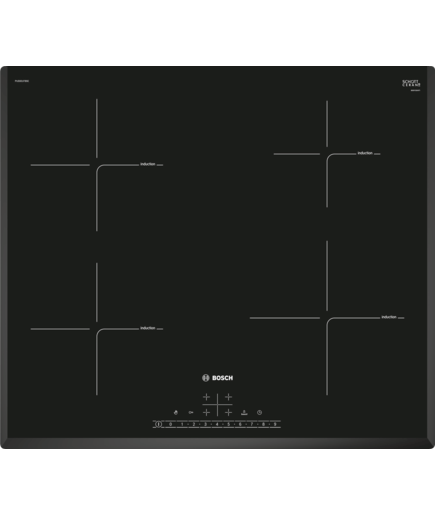Click the BOSCH brand logo
435x515 pixels.
pyautogui.click(x=218, y=378)
